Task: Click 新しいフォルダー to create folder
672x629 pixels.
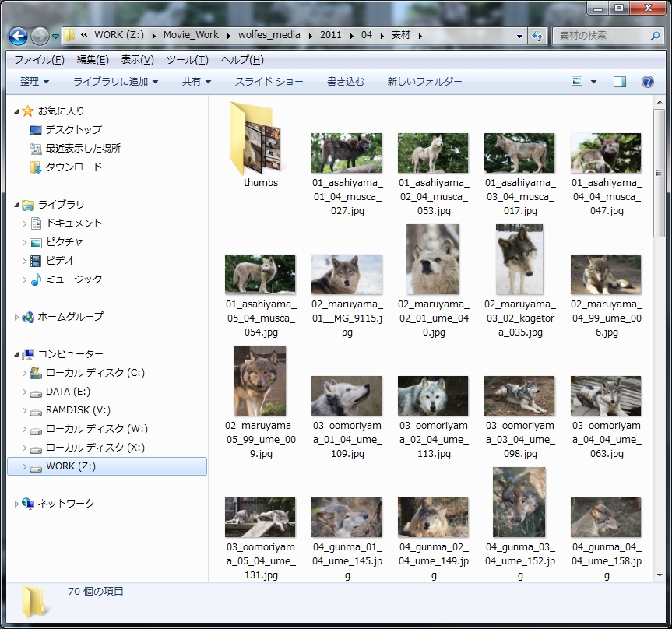Action: [424, 82]
